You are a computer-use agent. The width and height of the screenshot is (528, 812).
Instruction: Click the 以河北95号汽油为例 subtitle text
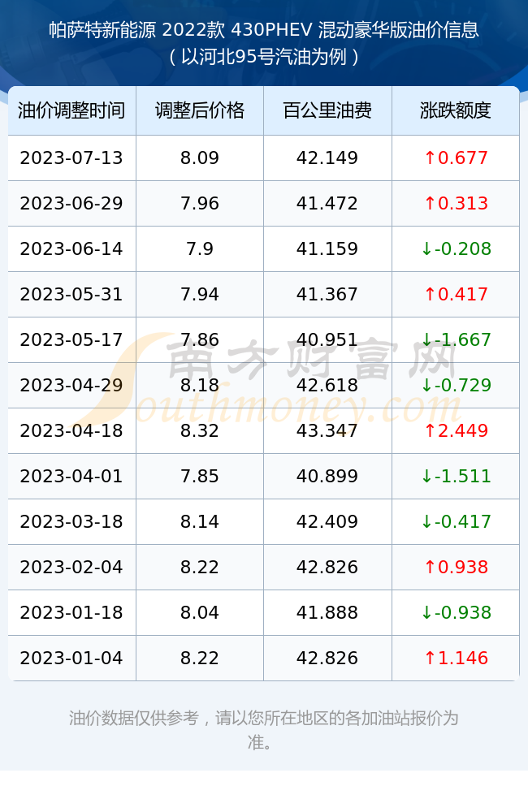[264, 57]
